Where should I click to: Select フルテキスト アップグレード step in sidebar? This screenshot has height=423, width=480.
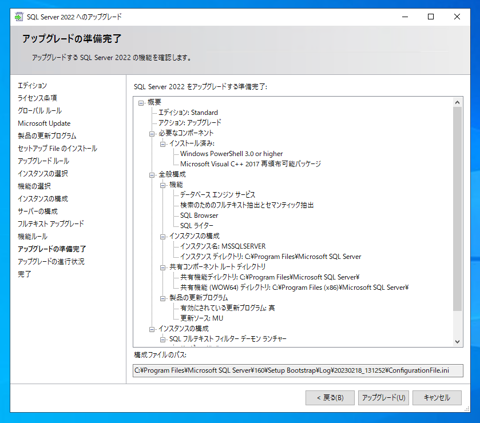51,224
